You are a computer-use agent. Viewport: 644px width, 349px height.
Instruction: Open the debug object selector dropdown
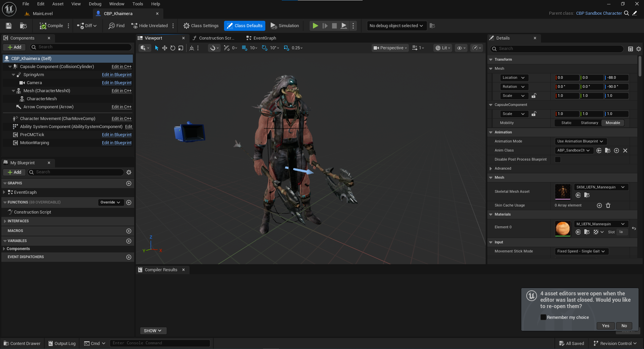(x=396, y=26)
